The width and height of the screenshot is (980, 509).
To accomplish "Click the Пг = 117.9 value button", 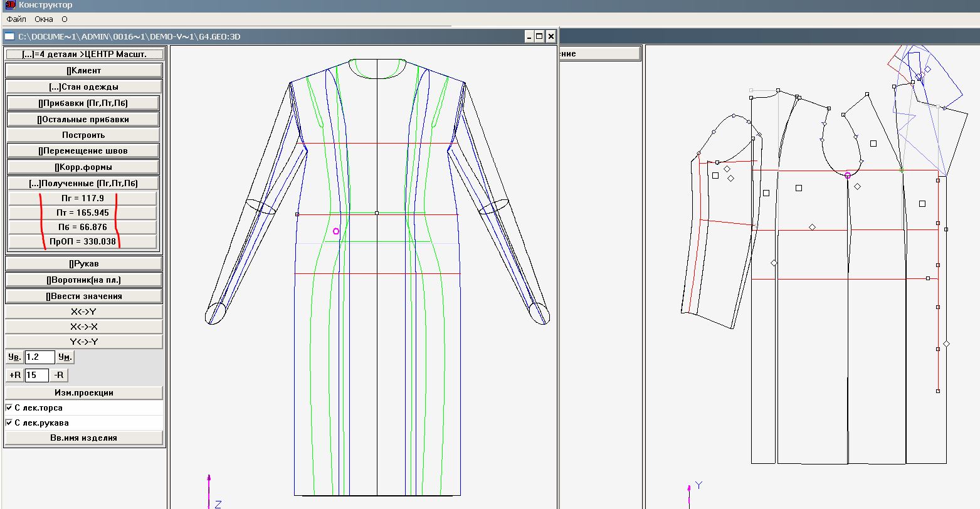I will 83,198.
